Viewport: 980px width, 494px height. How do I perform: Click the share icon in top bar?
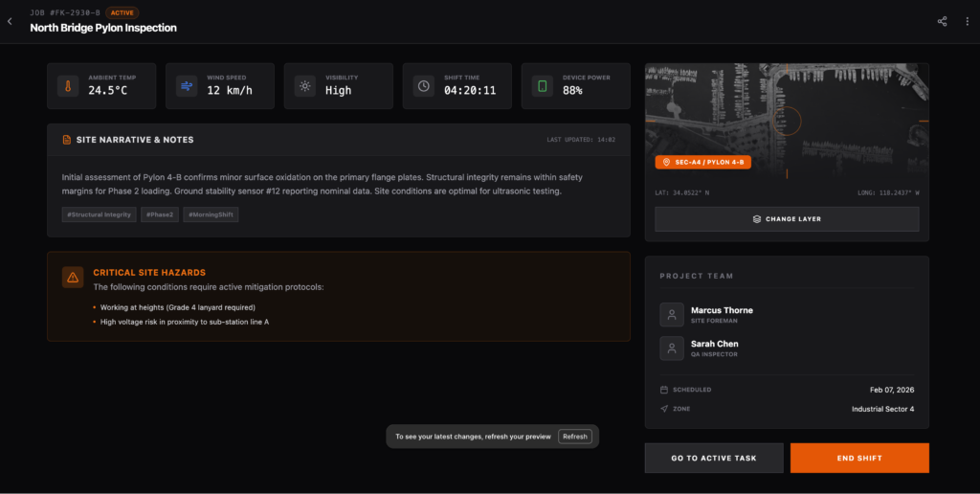pos(943,21)
